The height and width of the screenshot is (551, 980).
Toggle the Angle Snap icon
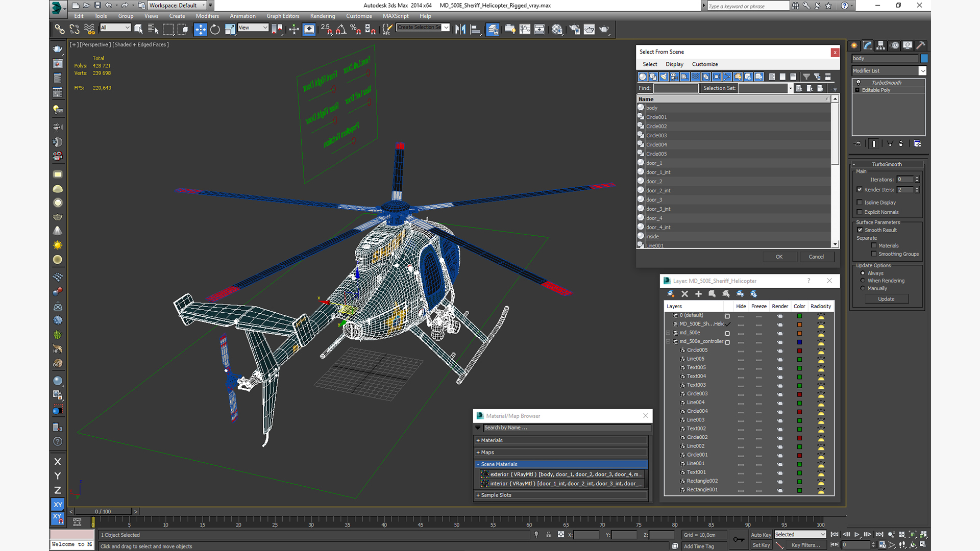click(x=341, y=29)
